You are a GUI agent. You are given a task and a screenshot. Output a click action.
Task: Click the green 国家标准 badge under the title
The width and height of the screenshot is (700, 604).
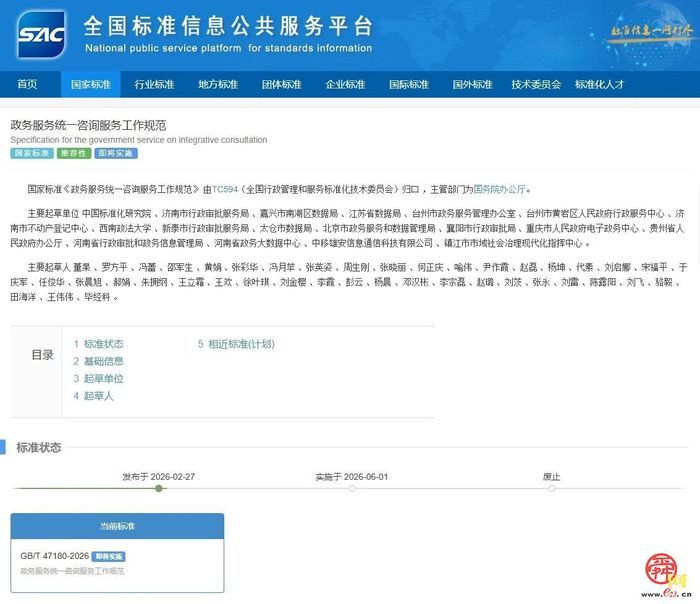pos(31,154)
